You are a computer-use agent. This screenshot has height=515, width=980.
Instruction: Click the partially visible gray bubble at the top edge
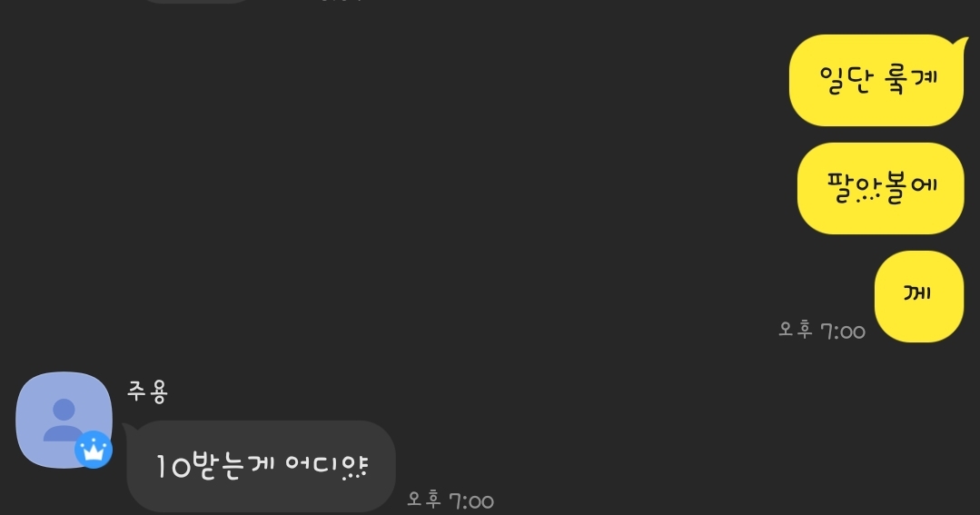click(x=197, y=1)
